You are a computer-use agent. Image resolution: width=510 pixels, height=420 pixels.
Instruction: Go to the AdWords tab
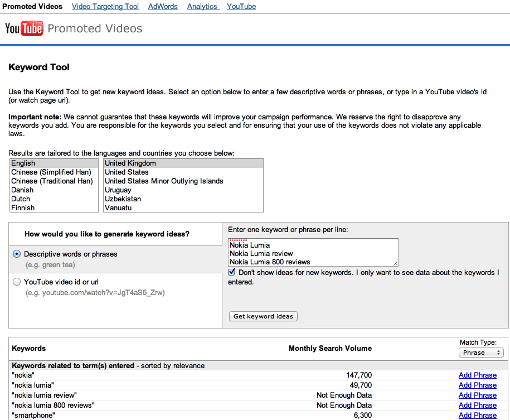point(163,7)
